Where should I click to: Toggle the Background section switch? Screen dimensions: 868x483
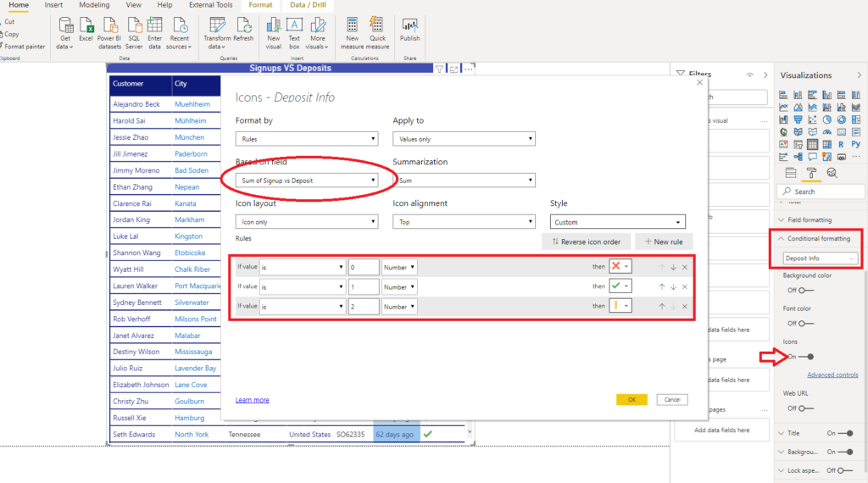click(845, 452)
